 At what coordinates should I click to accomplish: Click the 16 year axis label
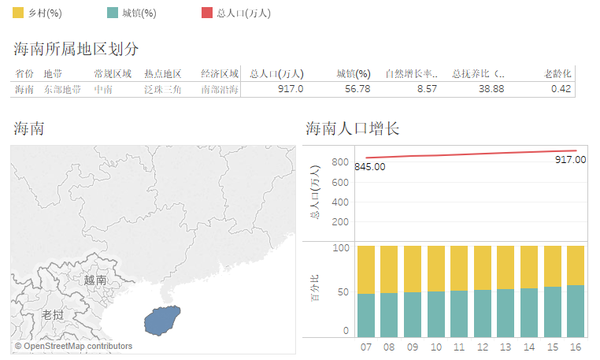click(x=576, y=347)
